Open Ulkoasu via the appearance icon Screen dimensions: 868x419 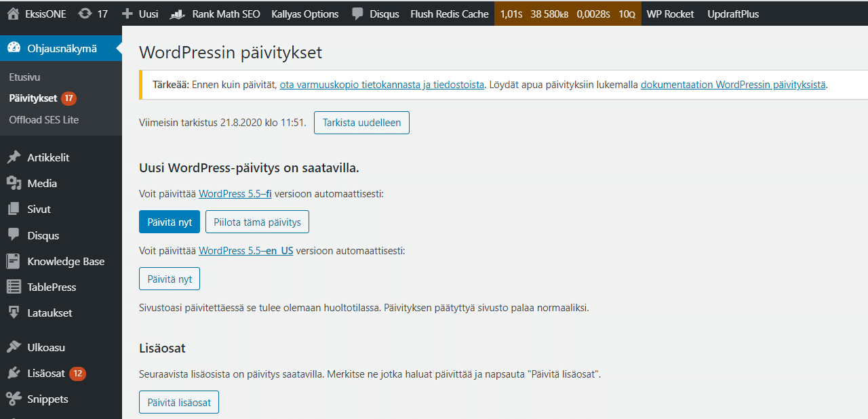pyautogui.click(x=15, y=346)
